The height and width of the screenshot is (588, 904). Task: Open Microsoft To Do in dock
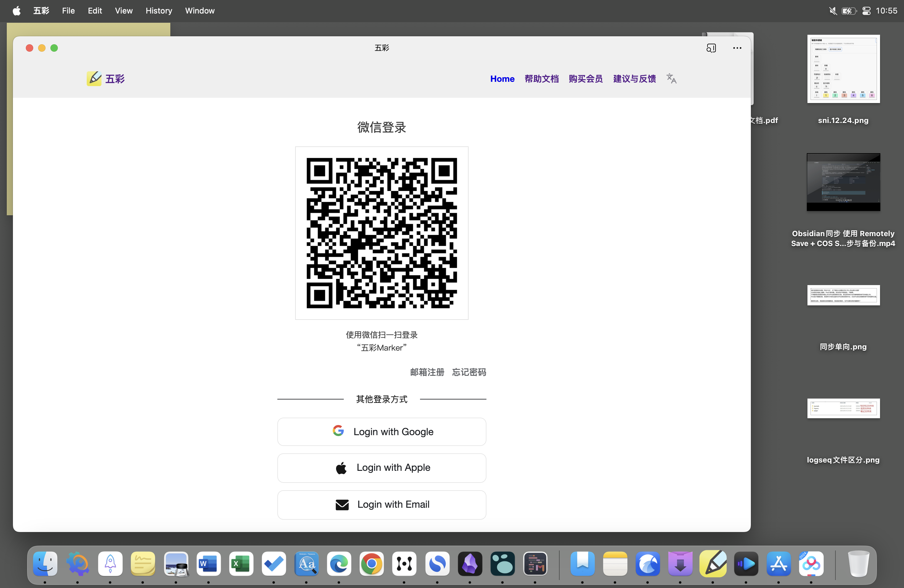pyautogui.click(x=274, y=564)
